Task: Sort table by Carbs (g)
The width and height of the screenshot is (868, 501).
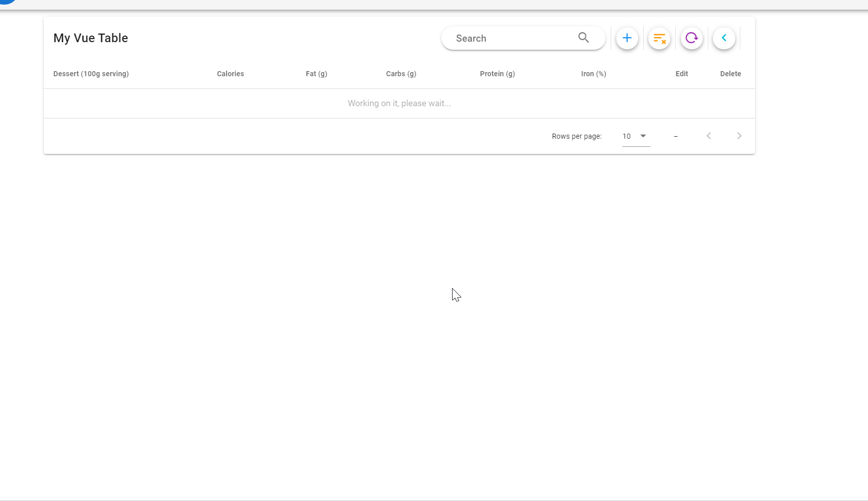Action: coord(401,74)
